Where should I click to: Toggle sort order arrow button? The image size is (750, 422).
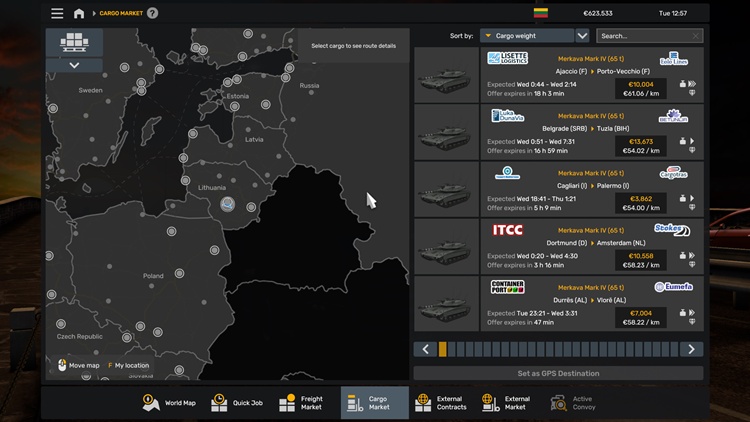[583, 36]
